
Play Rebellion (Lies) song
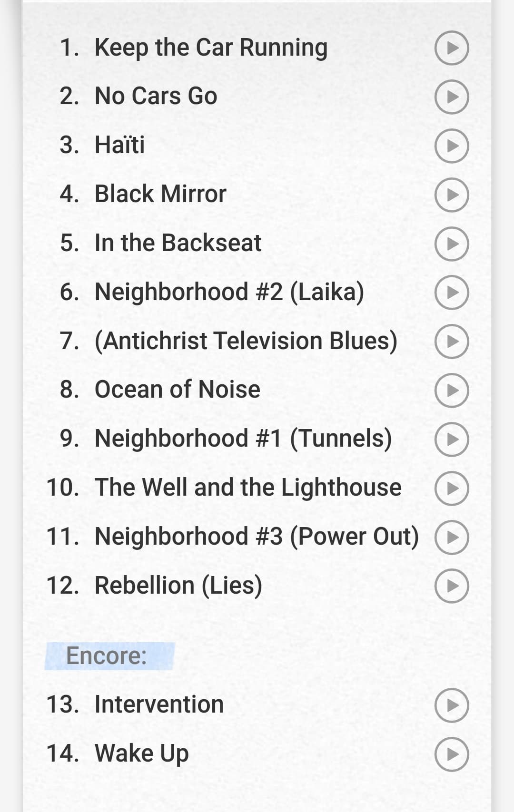tap(452, 586)
